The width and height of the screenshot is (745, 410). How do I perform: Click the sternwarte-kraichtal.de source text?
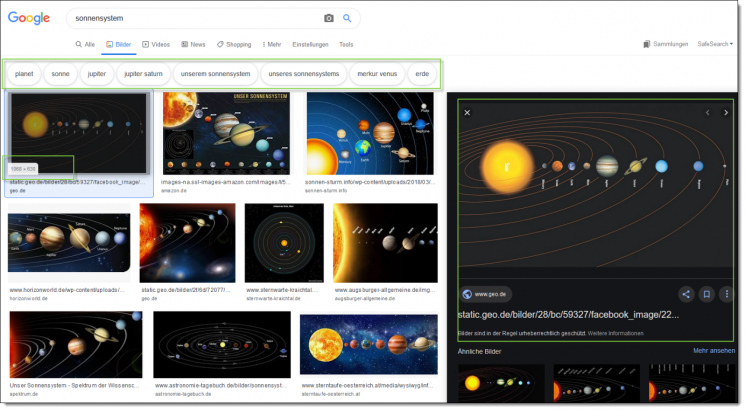273,298
